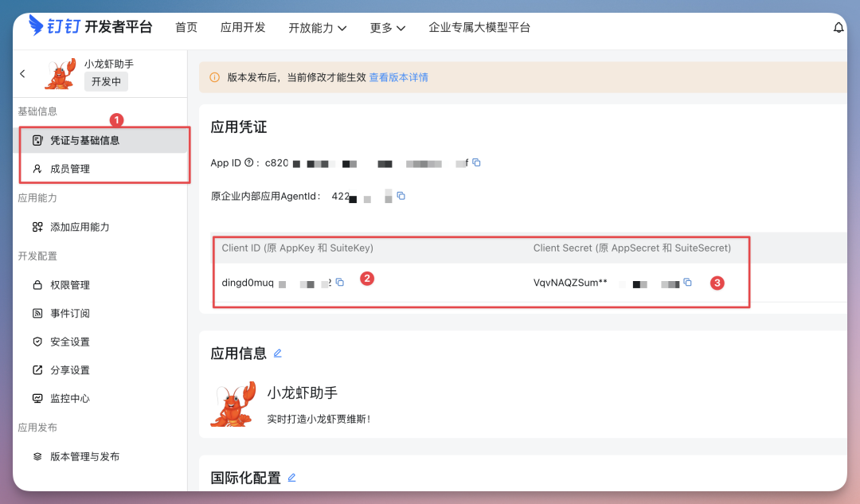Switch to the 首页 menu item

click(186, 26)
